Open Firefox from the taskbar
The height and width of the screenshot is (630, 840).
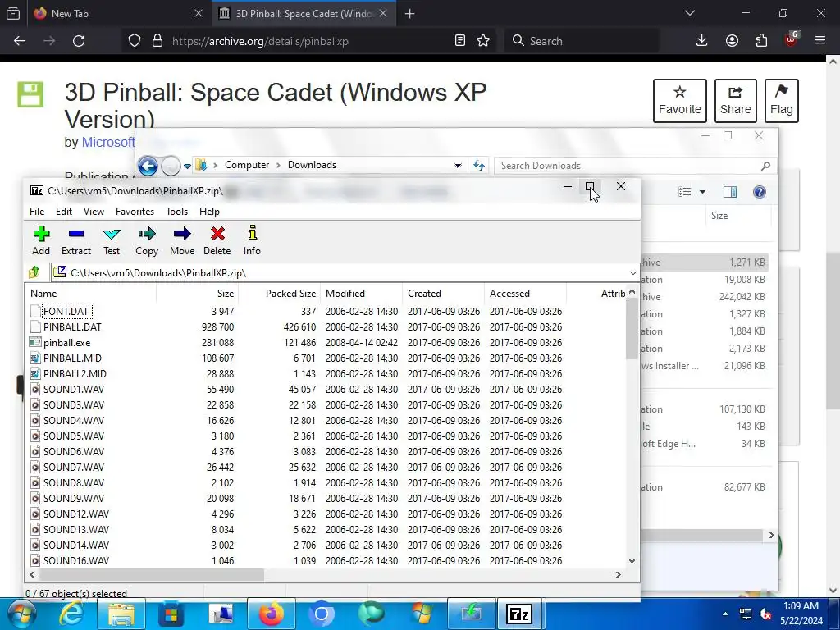(x=271, y=614)
